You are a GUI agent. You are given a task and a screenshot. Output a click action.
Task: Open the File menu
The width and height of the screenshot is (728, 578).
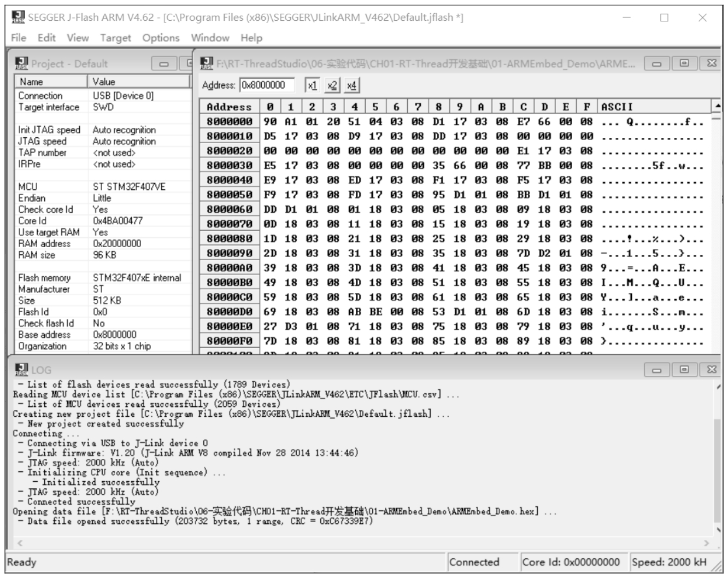pos(18,38)
